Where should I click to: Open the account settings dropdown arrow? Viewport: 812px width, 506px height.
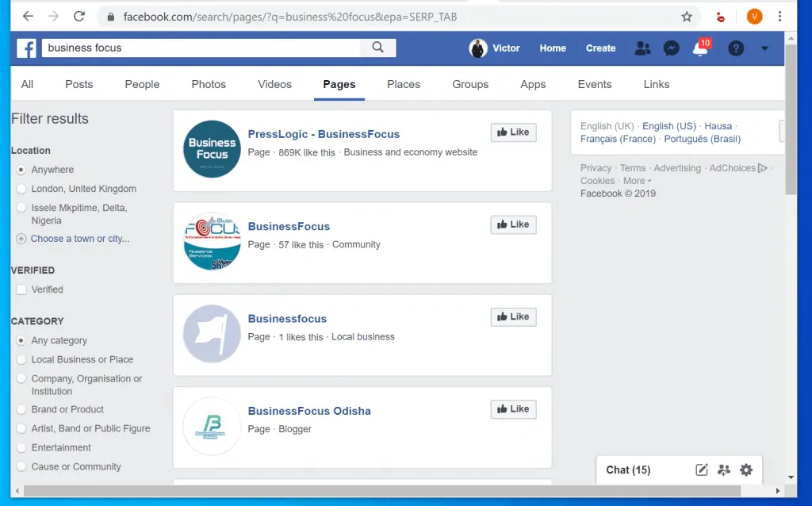(x=764, y=48)
